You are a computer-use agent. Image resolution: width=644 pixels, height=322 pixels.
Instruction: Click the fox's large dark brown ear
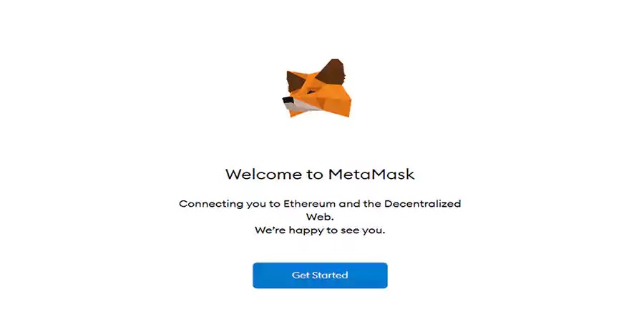[x=331, y=73]
